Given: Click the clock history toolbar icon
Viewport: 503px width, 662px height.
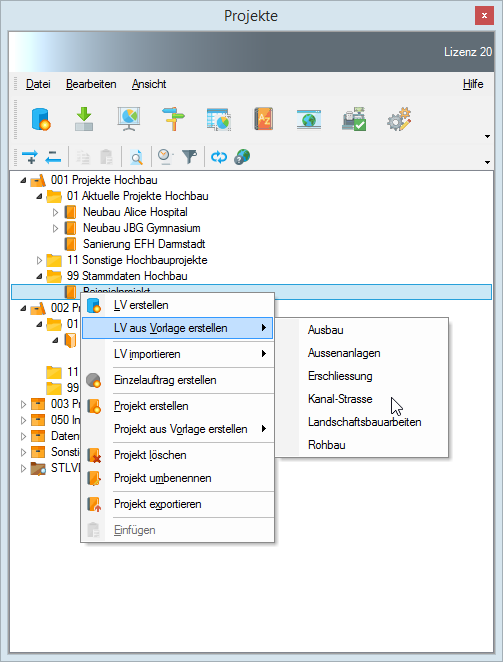Looking at the screenshot, I should [165, 157].
